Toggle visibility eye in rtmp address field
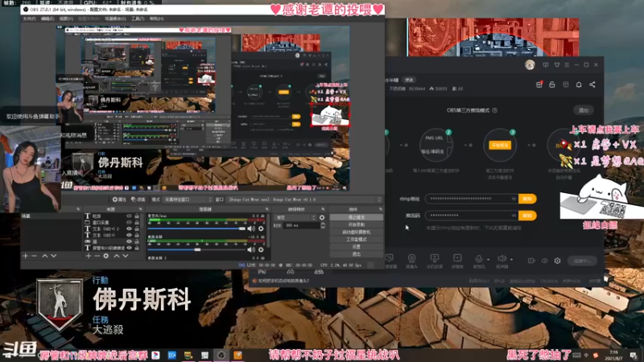The image size is (644, 362). tap(514, 199)
